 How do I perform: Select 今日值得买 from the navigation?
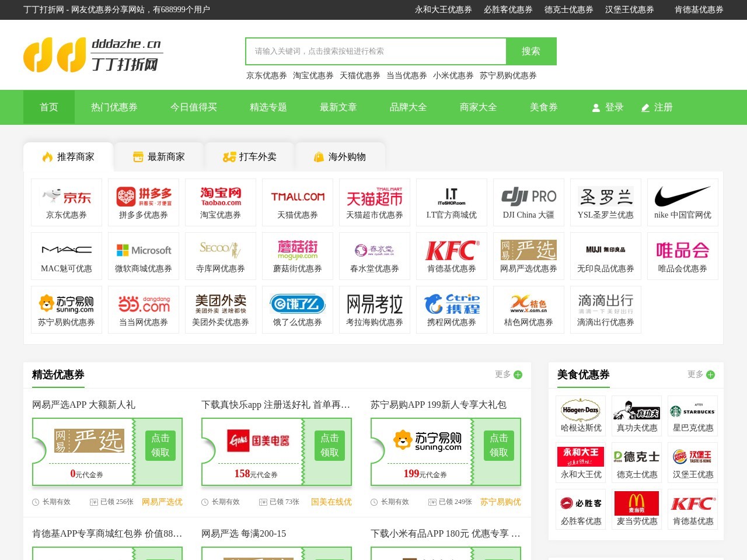tap(194, 107)
